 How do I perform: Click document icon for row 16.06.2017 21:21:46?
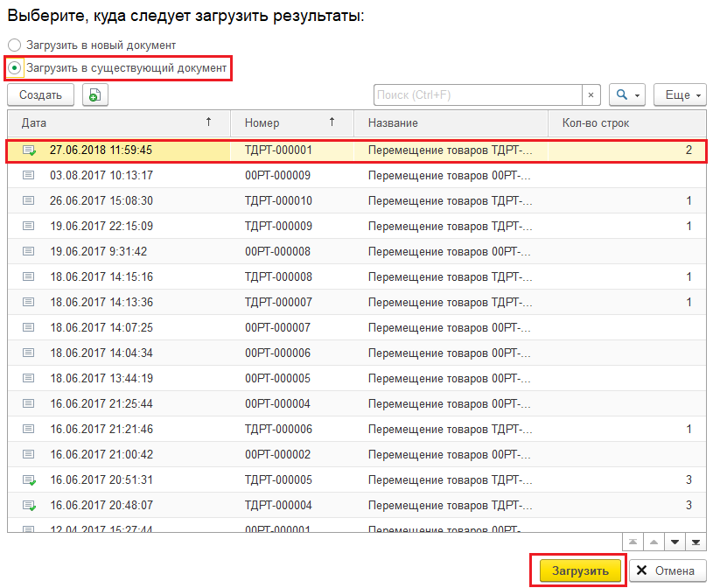29,429
